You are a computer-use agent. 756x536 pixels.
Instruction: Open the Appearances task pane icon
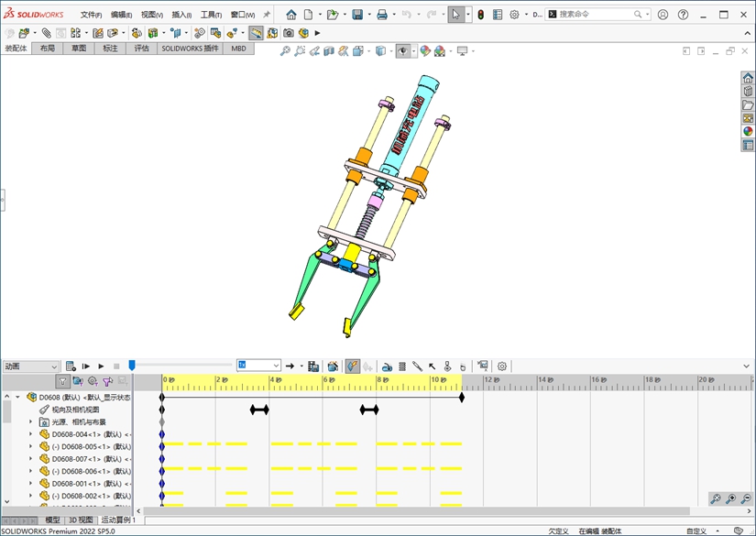748,131
